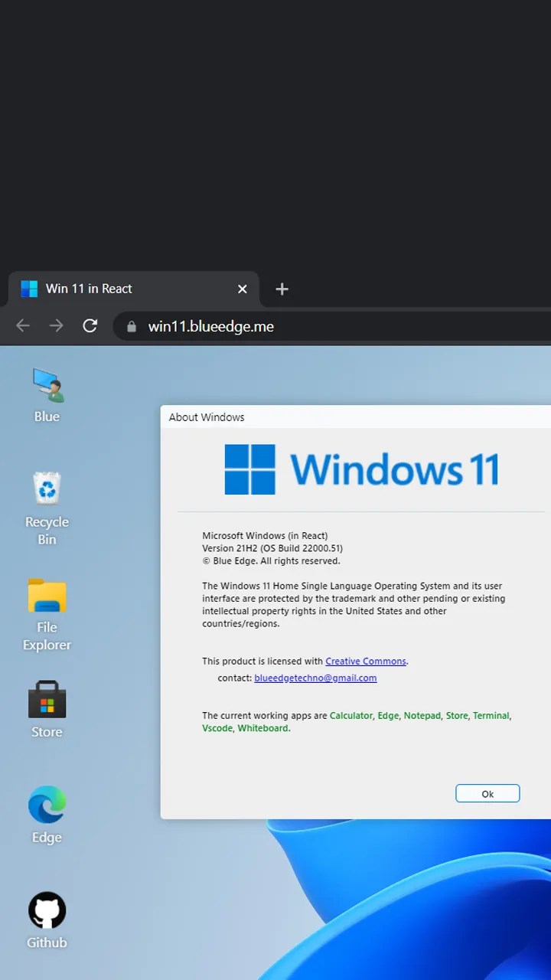Image resolution: width=551 pixels, height=980 pixels.
Task: Click the green Store app name
Action: coord(457,716)
